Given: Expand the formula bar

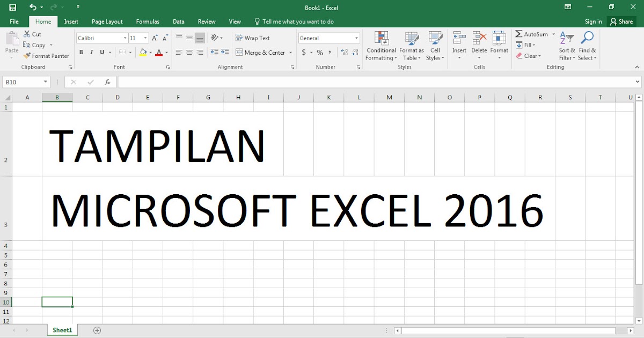Looking at the screenshot, I should 638,82.
